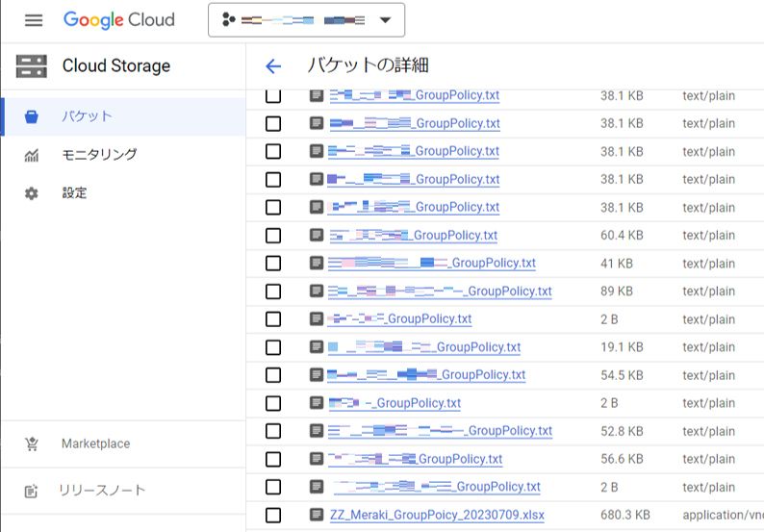This screenshot has width=764, height=532.
Task: Click the 60.4 KB size cell
Action: coord(622,236)
